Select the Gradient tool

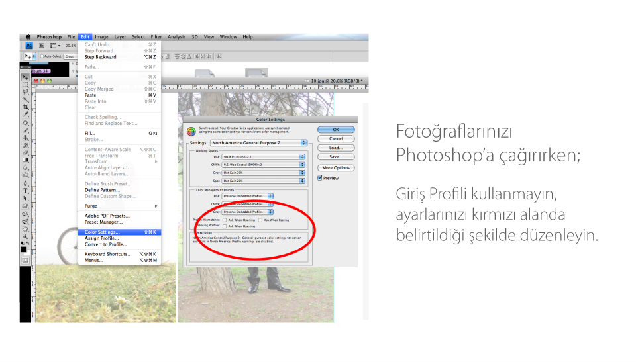pos(25,160)
